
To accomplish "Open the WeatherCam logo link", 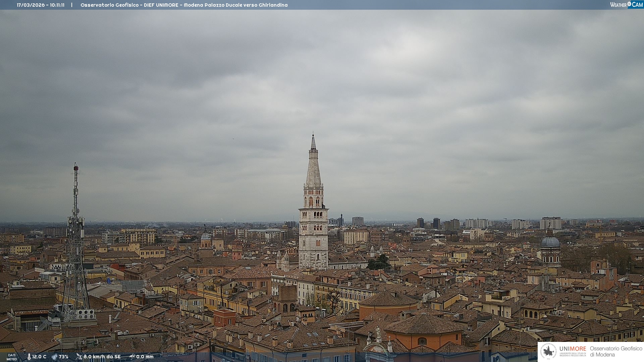I will [626, 5].
